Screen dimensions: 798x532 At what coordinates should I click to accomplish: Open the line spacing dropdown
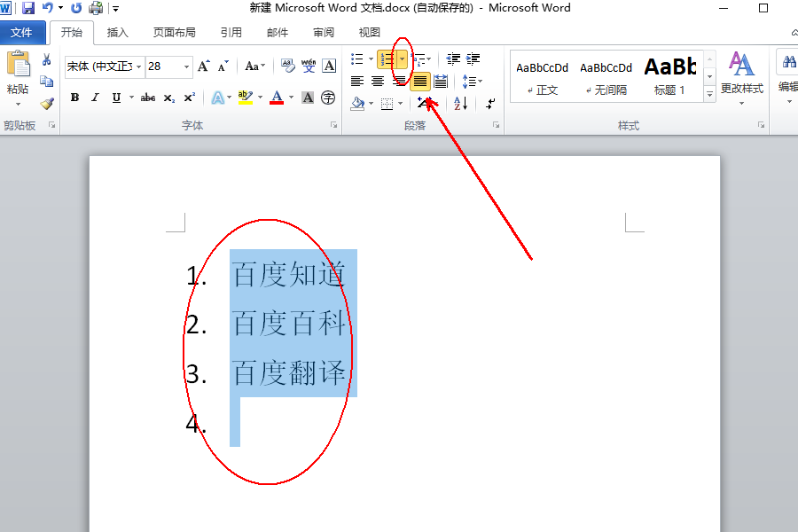(x=472, y=81)
